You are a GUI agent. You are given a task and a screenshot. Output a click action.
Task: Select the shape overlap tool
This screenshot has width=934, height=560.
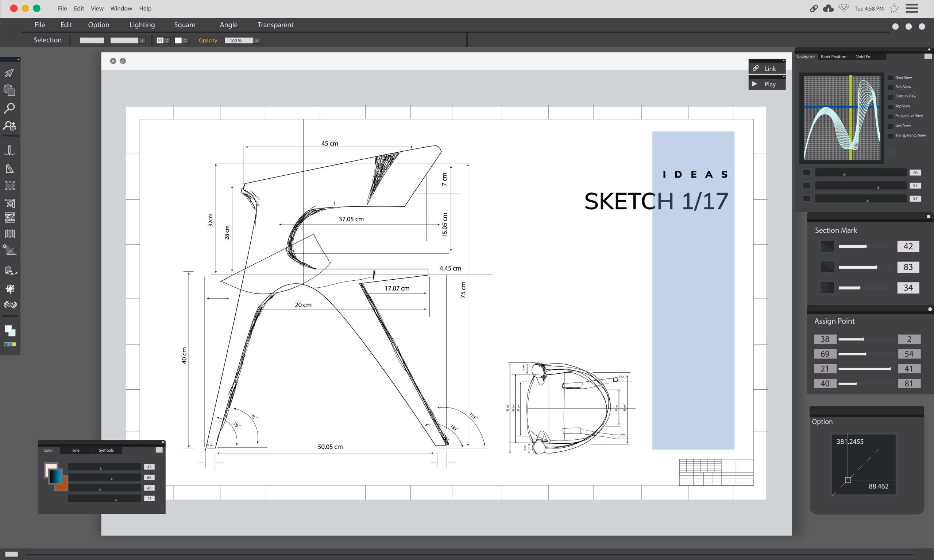click(x=9, y=90)
